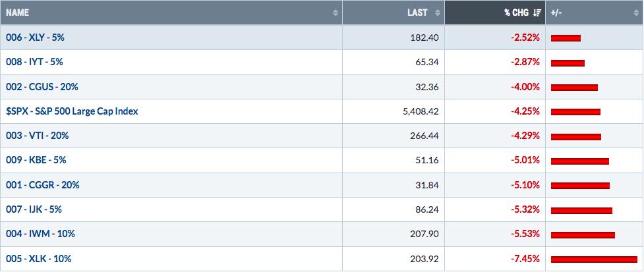Click the red change bar for XLK row

594,259
